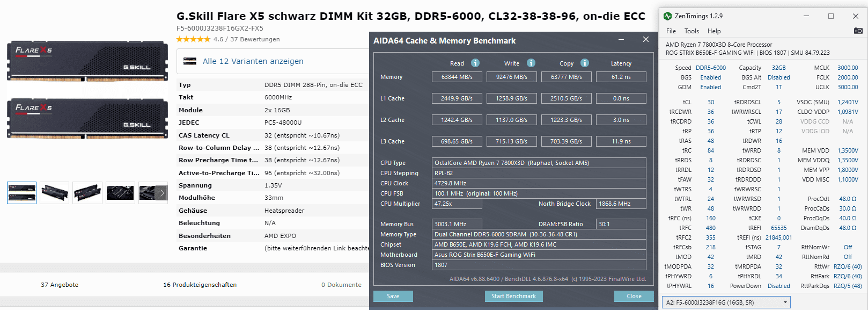Open the memory module selector dropdown in ZenTimings
Viewport: 868px width, 310px height.
[x=726, y=302]
